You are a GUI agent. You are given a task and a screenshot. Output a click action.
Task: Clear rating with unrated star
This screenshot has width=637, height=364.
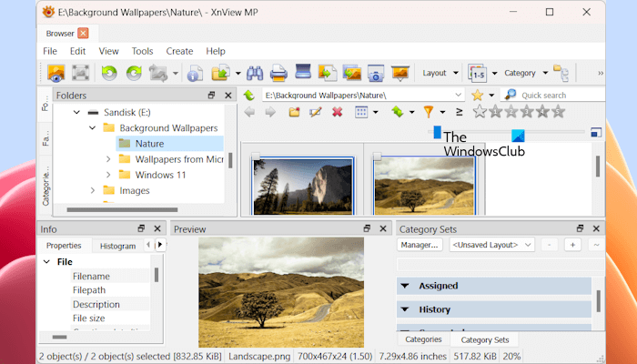tap(480, 111)
